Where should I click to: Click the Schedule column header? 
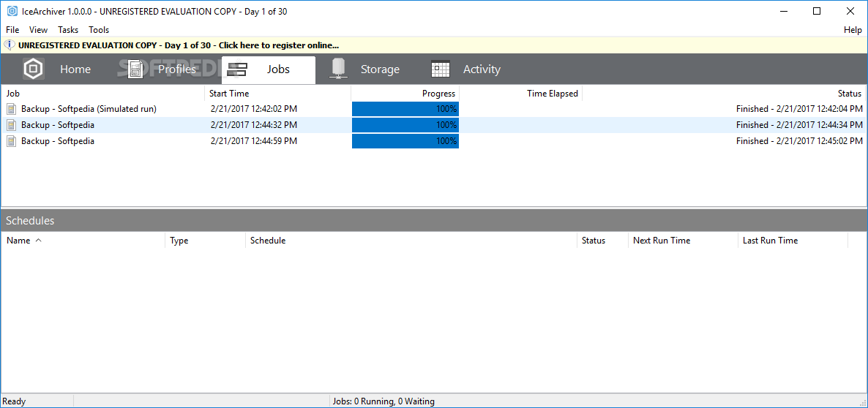[411, 241]
